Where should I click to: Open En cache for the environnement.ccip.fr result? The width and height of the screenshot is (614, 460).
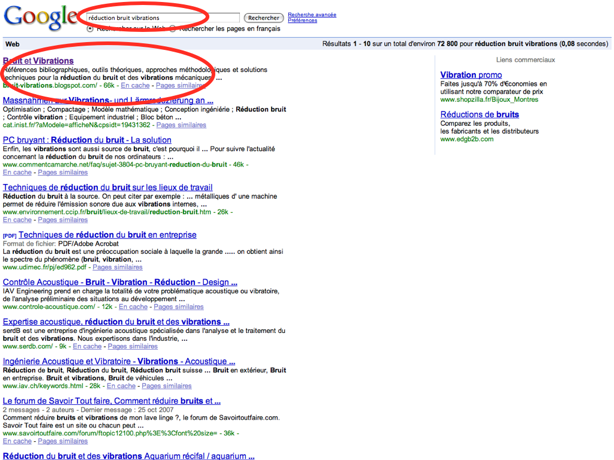(x=17, y=220)
